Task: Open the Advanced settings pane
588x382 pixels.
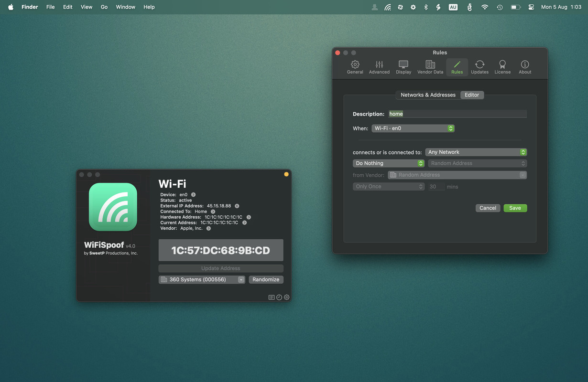Action: [x=379, y=67]
